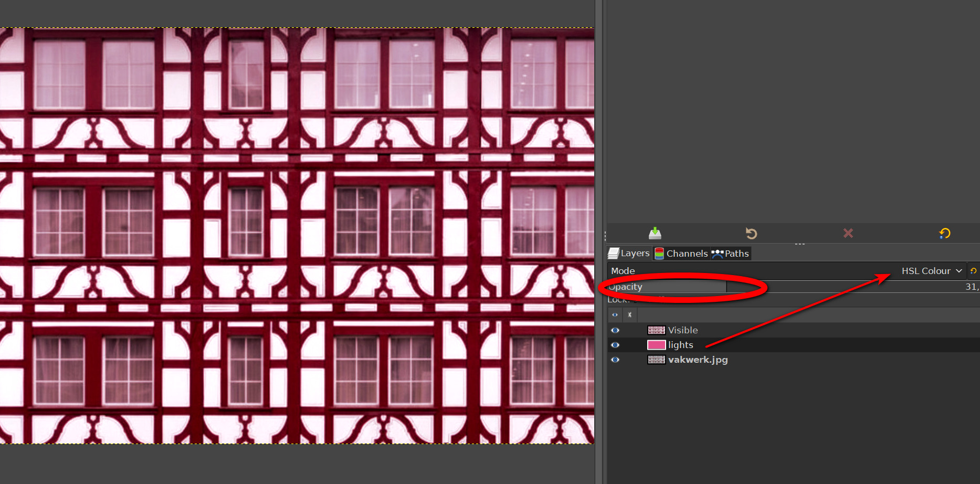Viewport: 980px width, 484px height.
Task: Switch to the Layers tab
Action: click(629, 254)
